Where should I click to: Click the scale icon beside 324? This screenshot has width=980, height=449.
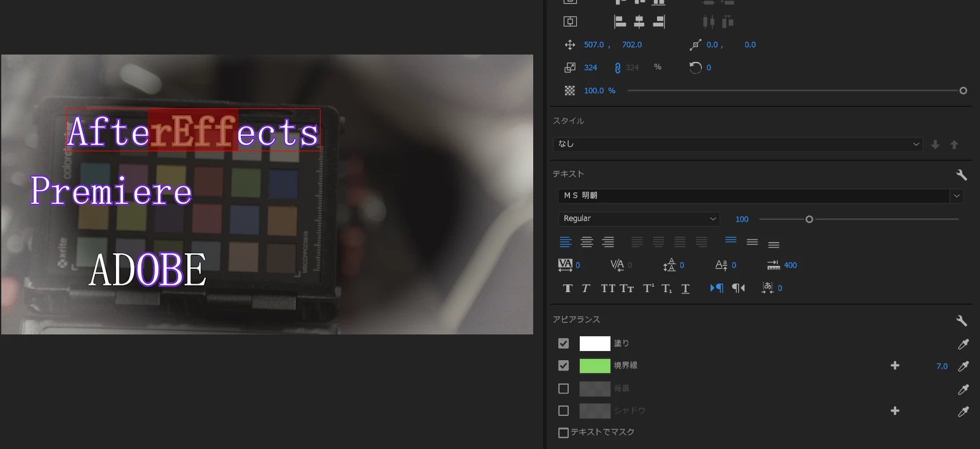[570, 67]
